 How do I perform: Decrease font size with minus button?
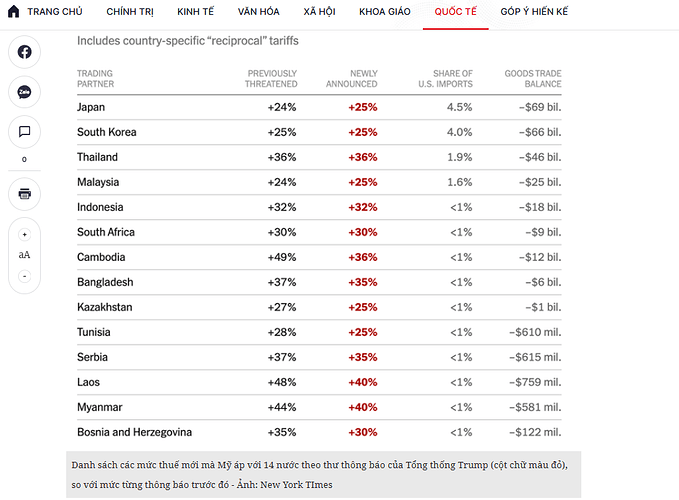24,275
